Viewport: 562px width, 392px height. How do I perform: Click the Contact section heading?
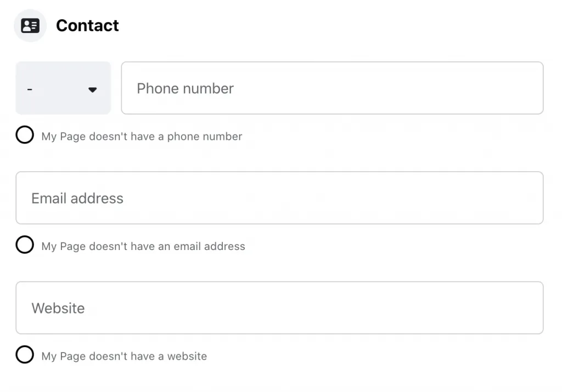click(87, 25)
